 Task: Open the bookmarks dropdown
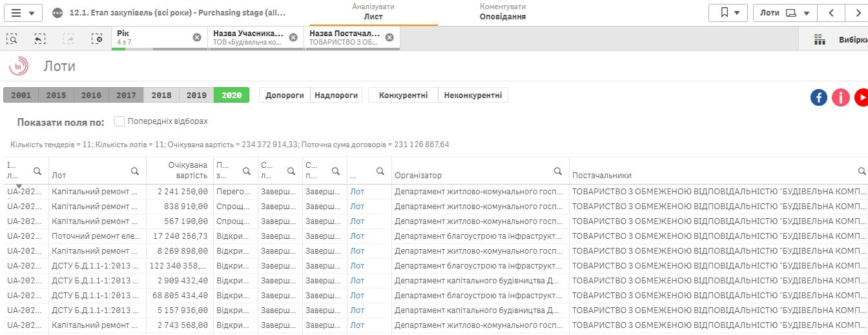click(x=728, y=13)
